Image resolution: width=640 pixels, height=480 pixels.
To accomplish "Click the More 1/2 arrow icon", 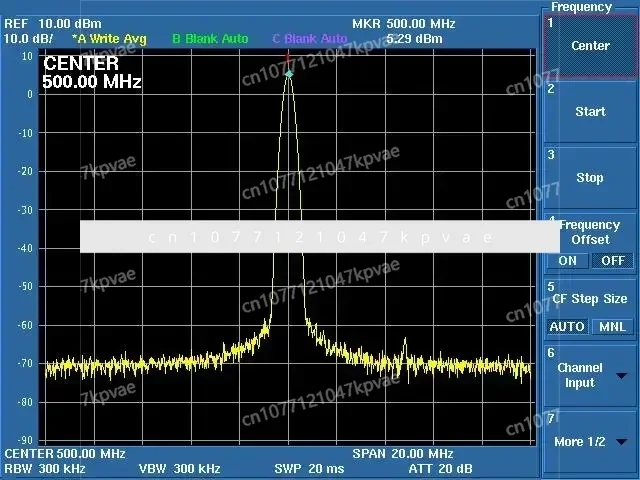I will [x=622, y=442].
